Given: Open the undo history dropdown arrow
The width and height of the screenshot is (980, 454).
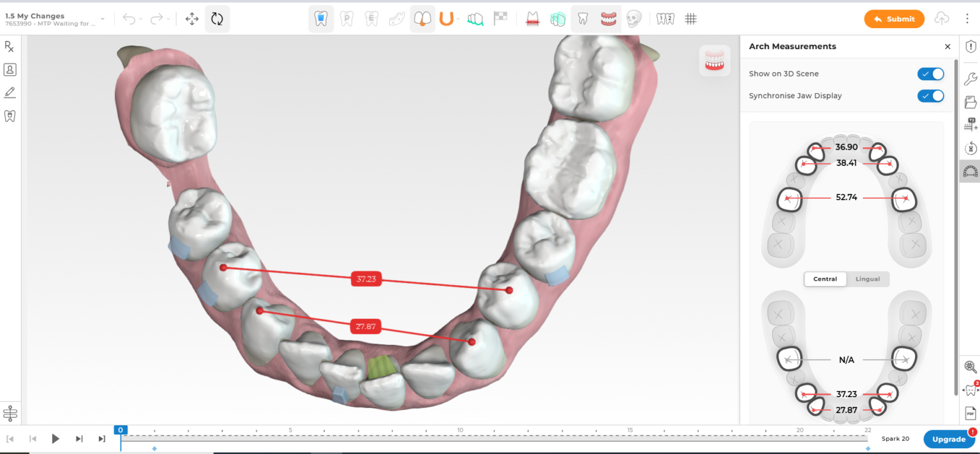Looking at the screenshot, I should pos(141,19).
